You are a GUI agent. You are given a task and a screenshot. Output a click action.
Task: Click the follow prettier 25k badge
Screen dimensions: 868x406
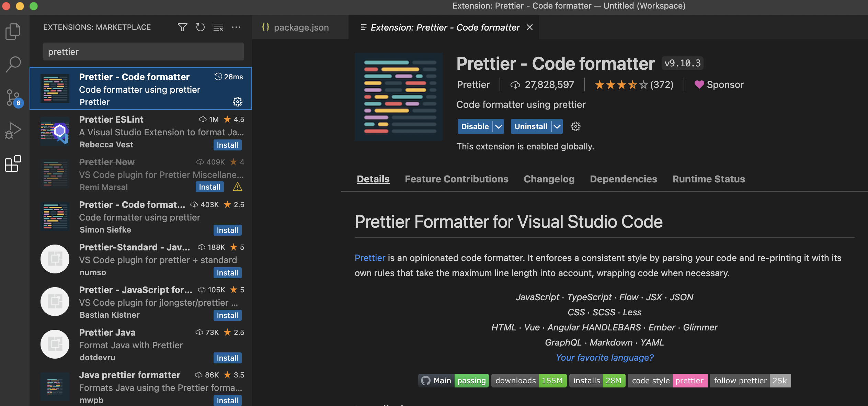[750, 381]
